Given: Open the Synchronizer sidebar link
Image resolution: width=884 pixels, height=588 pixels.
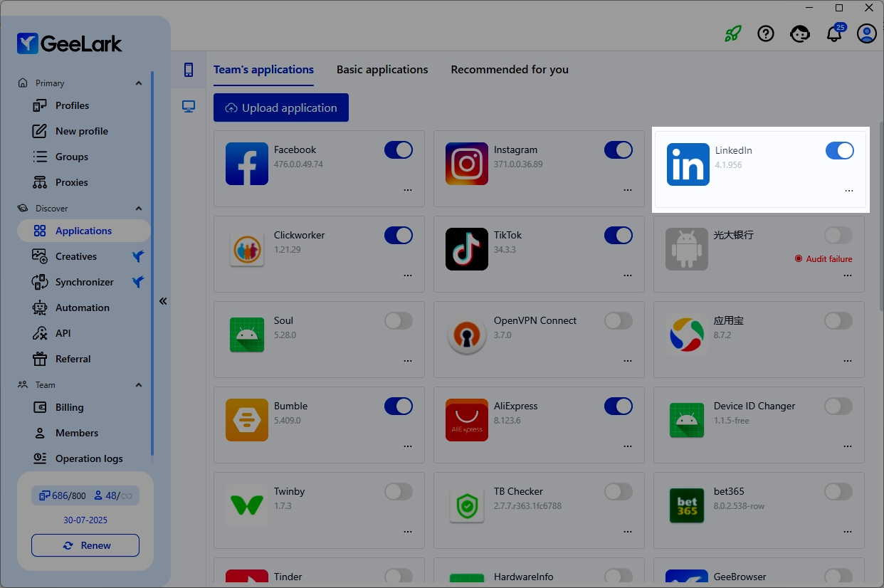Looking at the screenshot, I should click(x=84, y=282).
